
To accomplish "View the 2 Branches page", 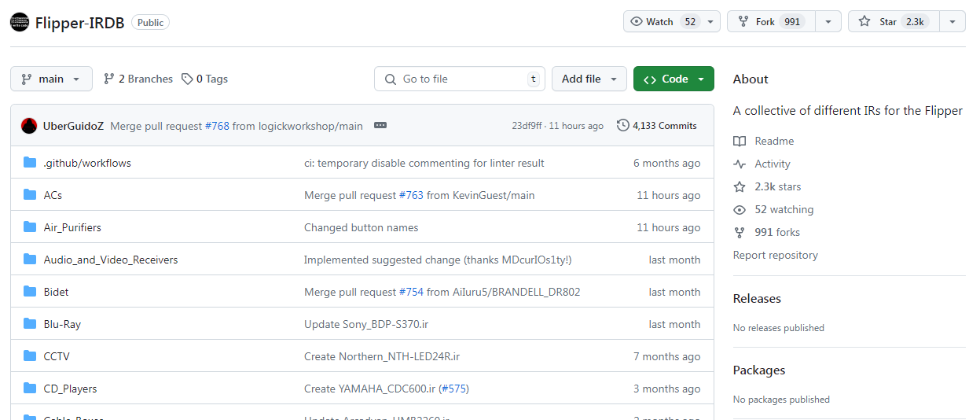I will point(138,79).
